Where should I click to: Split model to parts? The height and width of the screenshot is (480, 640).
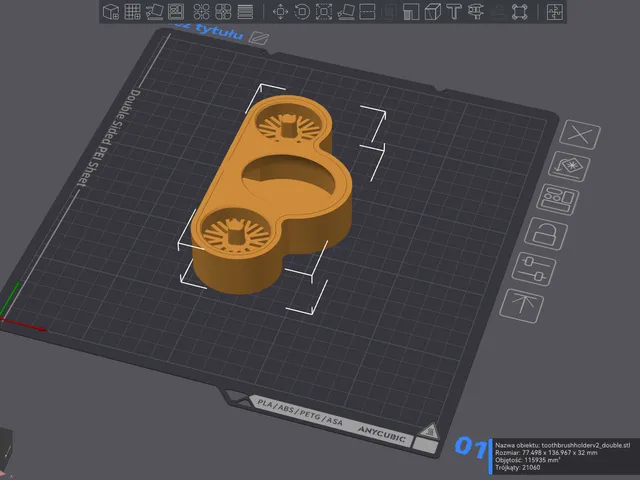(223, 12)
